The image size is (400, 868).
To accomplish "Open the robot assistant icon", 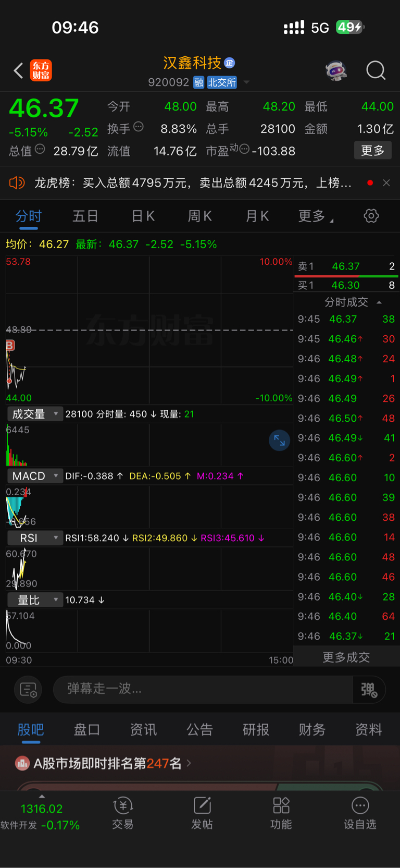I will click(x=336, y=70).
